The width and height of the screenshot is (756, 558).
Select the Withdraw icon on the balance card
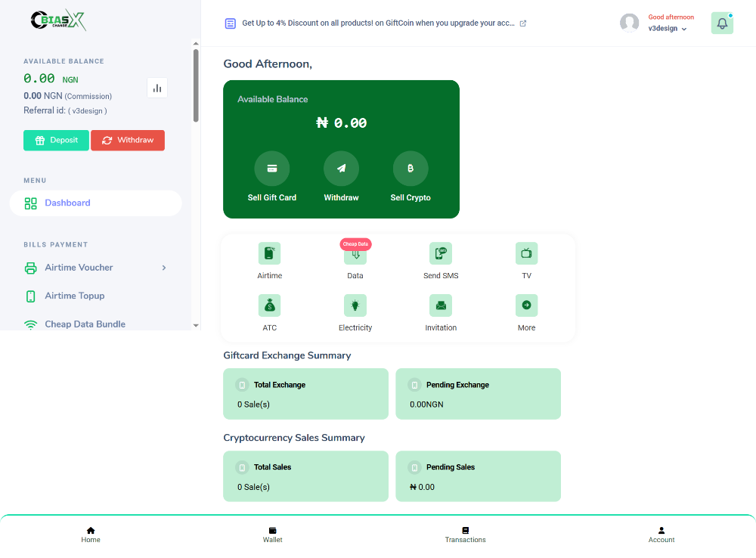coord(341,168)
